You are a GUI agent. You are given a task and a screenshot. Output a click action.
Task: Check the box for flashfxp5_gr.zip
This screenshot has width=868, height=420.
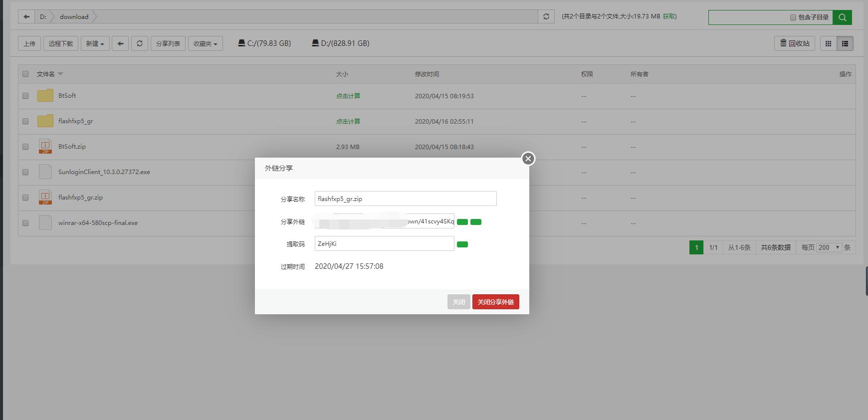click(25, 198)
